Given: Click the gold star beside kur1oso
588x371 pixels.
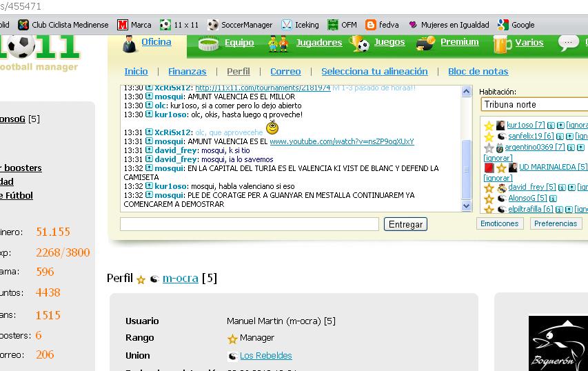Looking at the screenshot, I should pyautogui.click(x=489, y=126).
